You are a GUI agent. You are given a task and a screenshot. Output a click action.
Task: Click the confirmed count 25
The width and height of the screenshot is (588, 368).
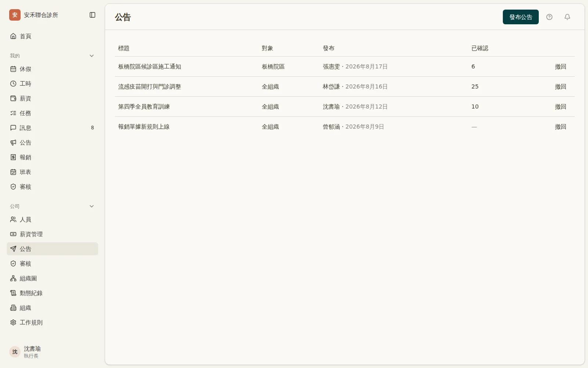(475, 86)
